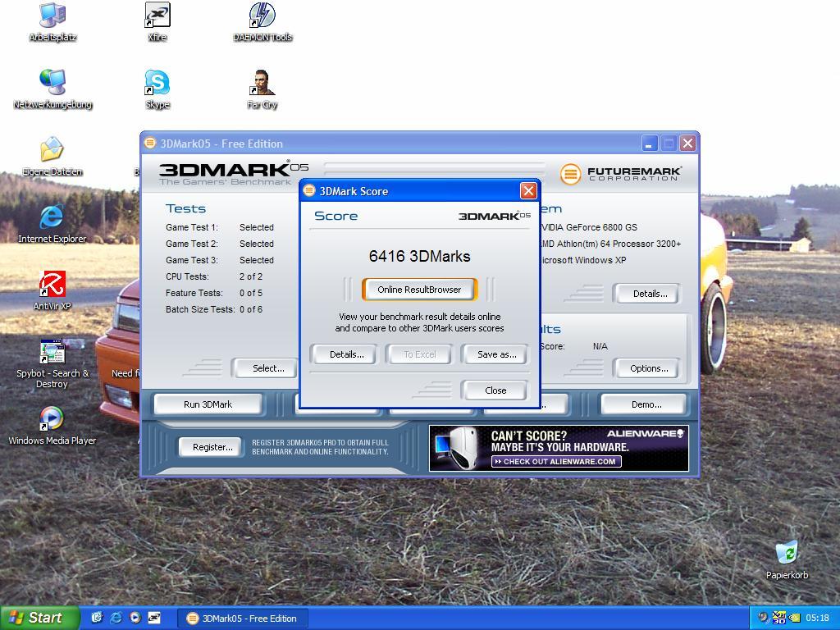
Task: Click the Futuremark Corporation logo
Action: pos(620,174)
